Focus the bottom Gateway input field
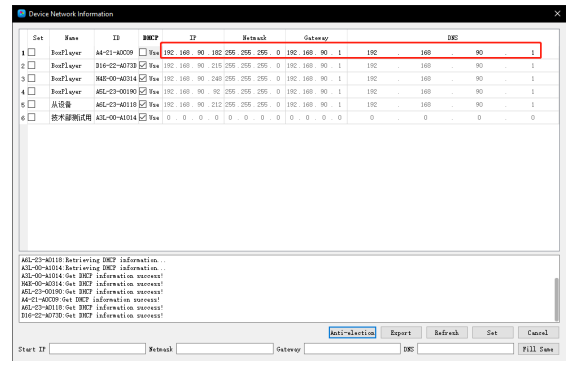Screen dimensions: 578x367 [x=352, y=349]
